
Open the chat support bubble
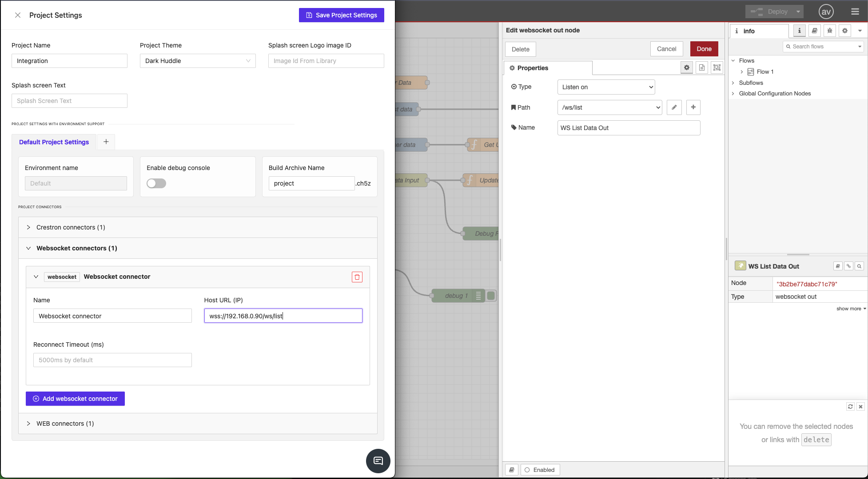point(378,461)
